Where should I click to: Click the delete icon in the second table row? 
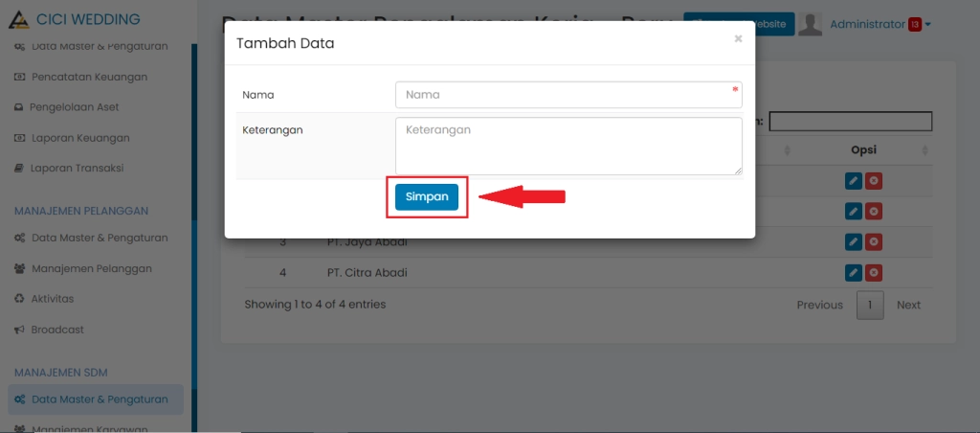click(x=874, y=212)
